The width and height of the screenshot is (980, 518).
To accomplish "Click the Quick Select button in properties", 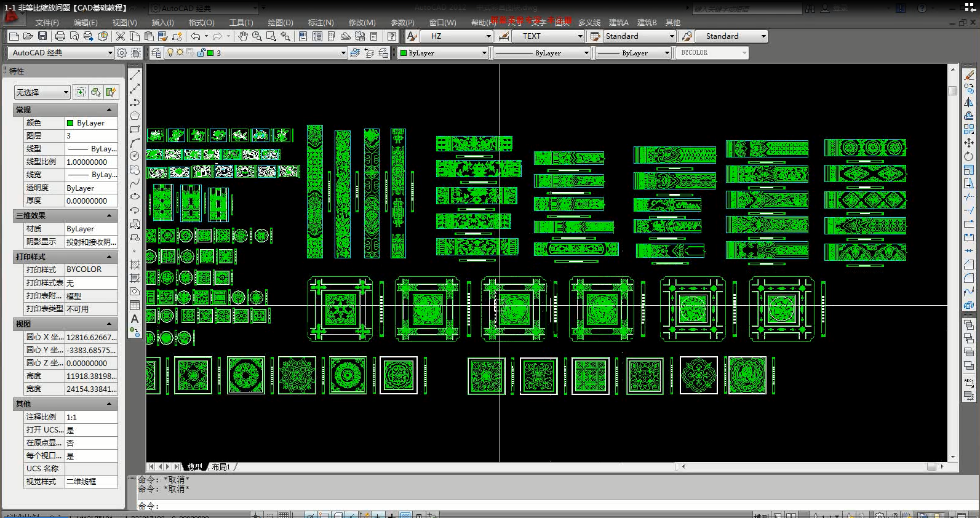I will pos(111,92).
